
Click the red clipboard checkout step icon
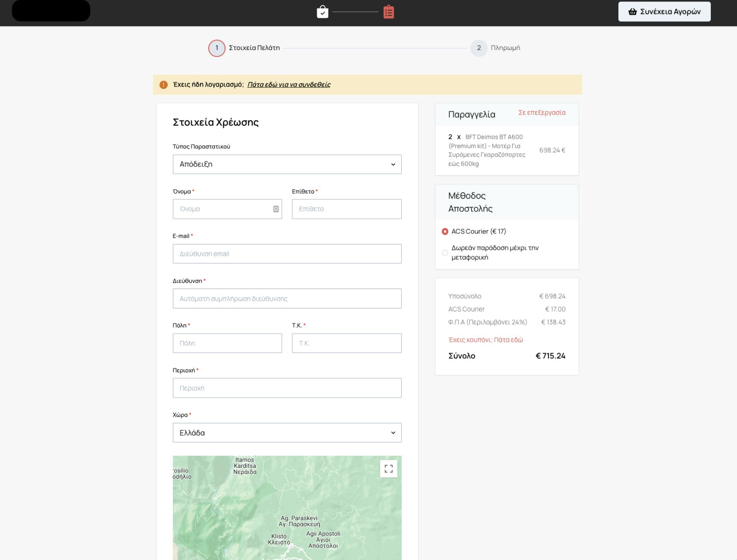point(388,12)
